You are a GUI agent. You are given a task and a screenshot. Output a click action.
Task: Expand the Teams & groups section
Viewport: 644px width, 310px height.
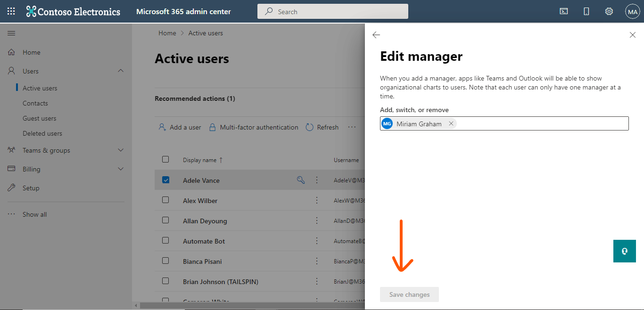tap(121, 150)
